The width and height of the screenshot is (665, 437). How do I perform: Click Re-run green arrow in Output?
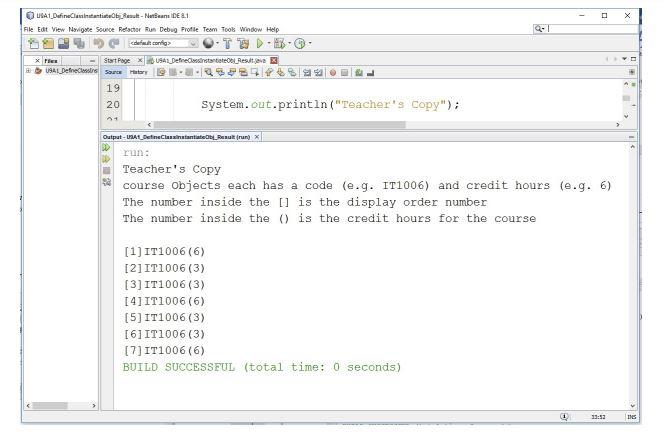(x=106, y=147)
